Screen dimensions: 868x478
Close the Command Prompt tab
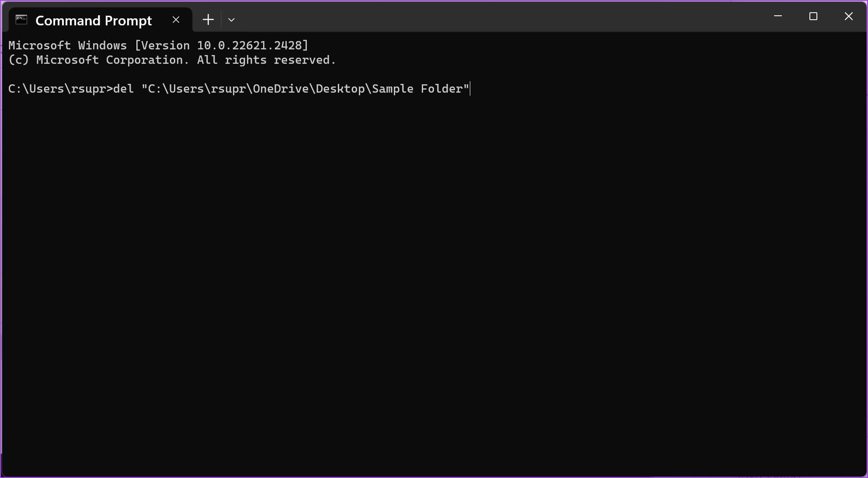click(176, 20)
